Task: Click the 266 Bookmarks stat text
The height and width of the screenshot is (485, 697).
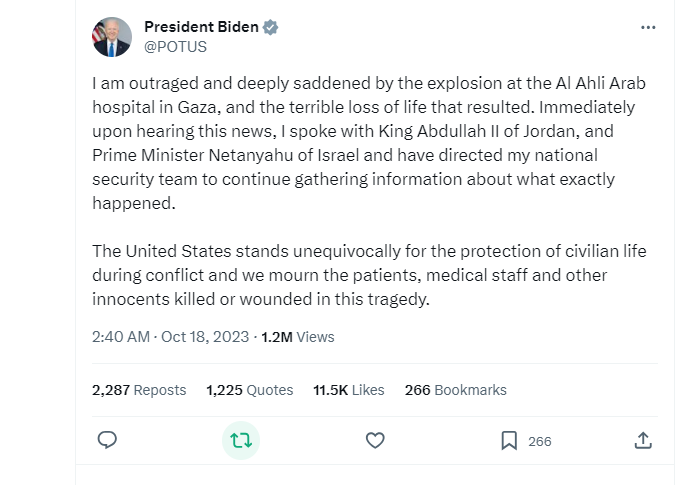Action: (455, 390)
